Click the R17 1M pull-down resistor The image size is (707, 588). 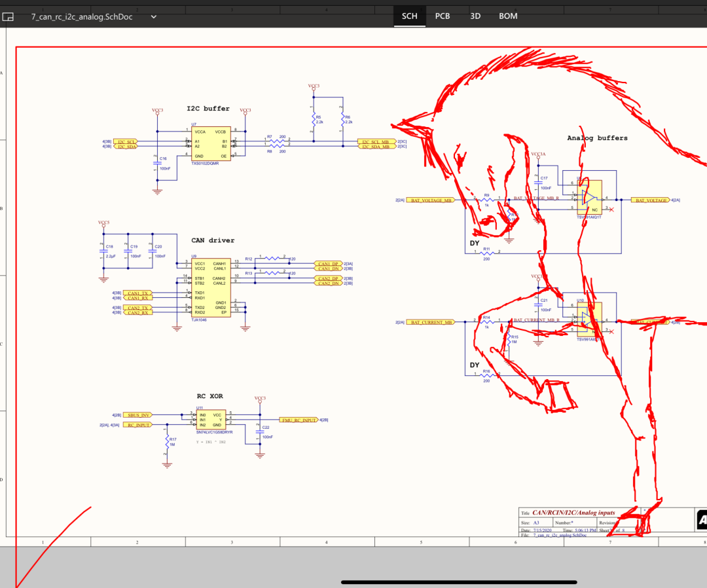pyautogui.click(x=168, y=442)
